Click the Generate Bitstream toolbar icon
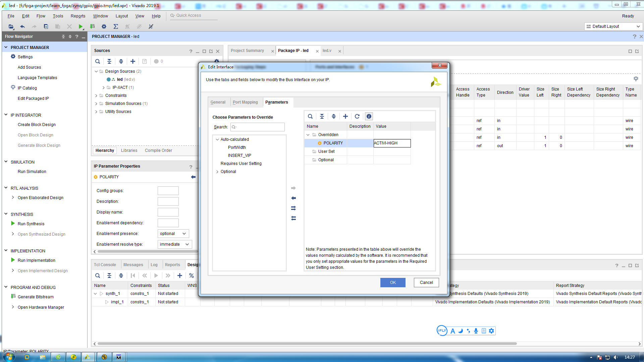 [92, 26]
